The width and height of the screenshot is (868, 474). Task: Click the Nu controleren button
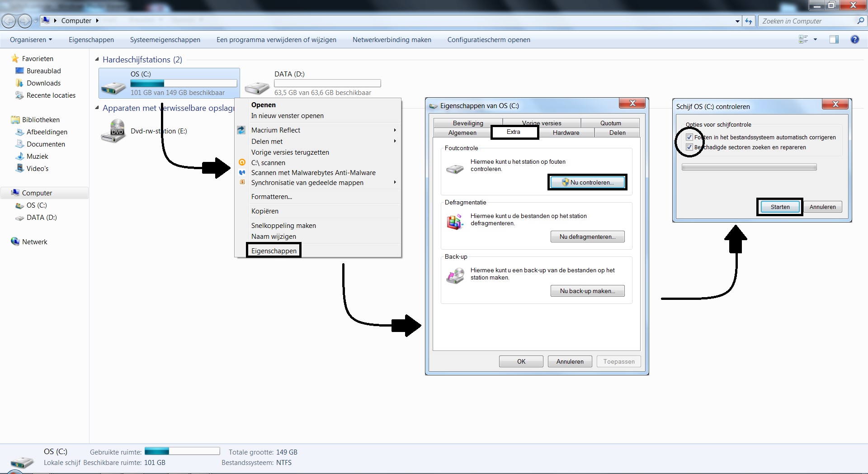click(x=587, y=182)
